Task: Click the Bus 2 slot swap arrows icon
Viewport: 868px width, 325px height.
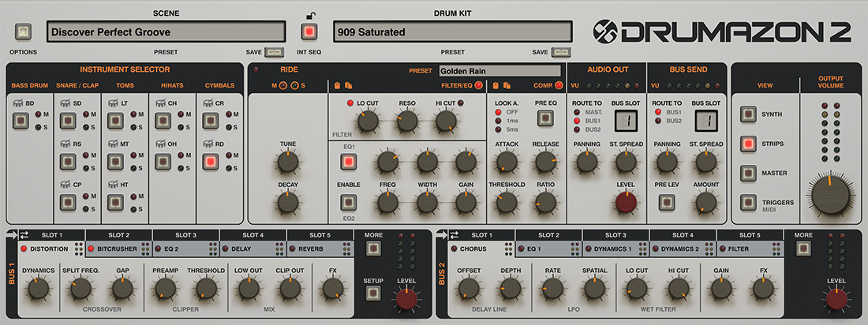Action: pyautogui.click(x=455, y=235)
